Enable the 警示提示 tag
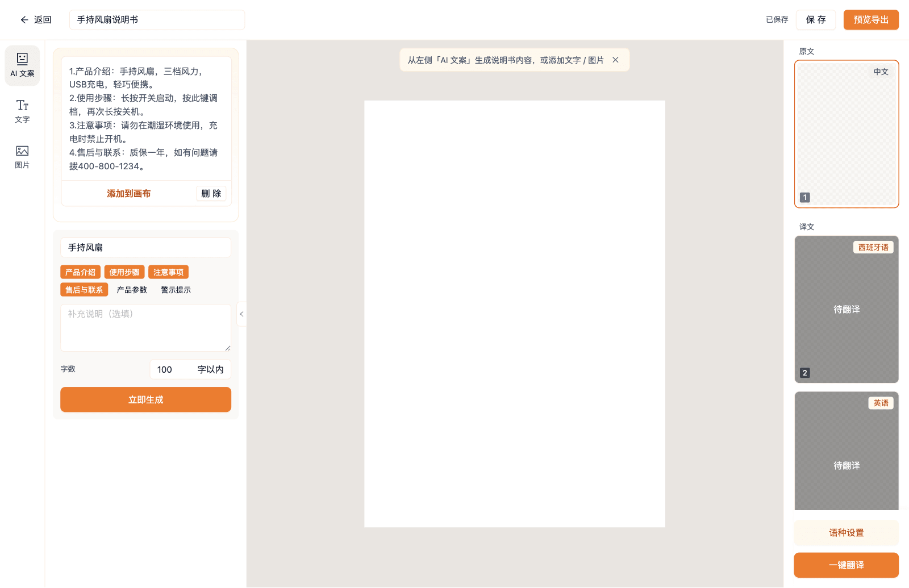 point(176,290)
